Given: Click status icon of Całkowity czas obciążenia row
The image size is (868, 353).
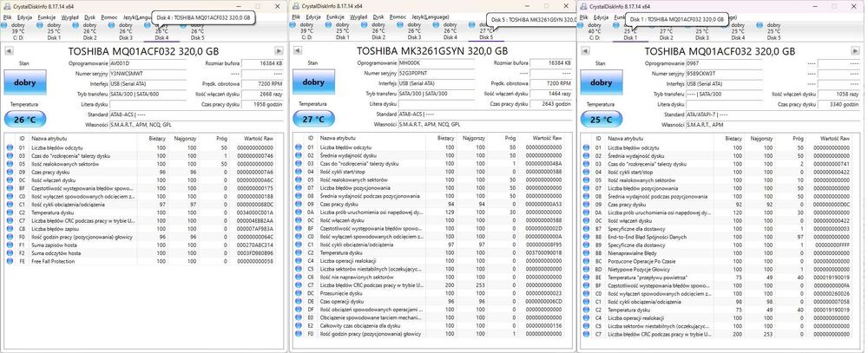Looking at the screenshot, I should [299, 326].
